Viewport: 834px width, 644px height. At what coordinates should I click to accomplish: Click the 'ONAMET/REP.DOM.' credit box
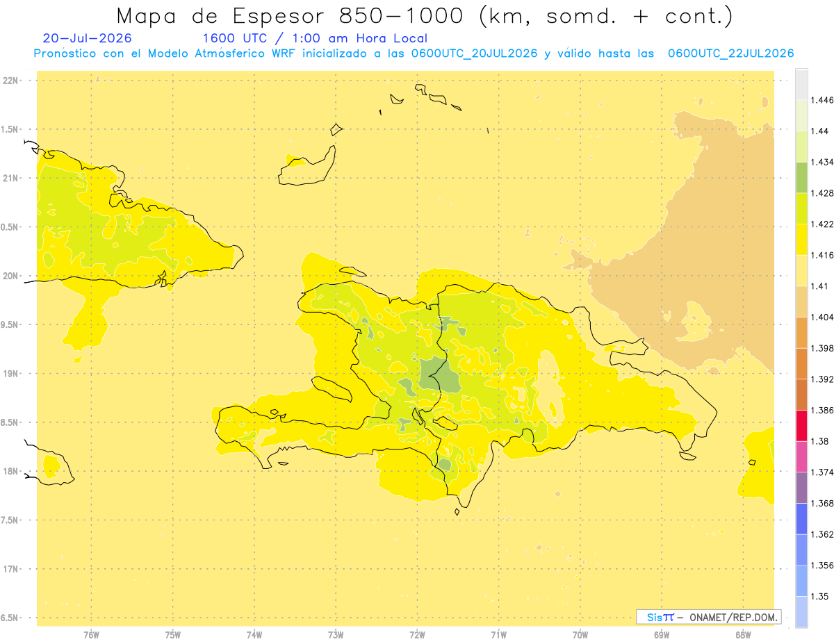(x=709, y=617)
